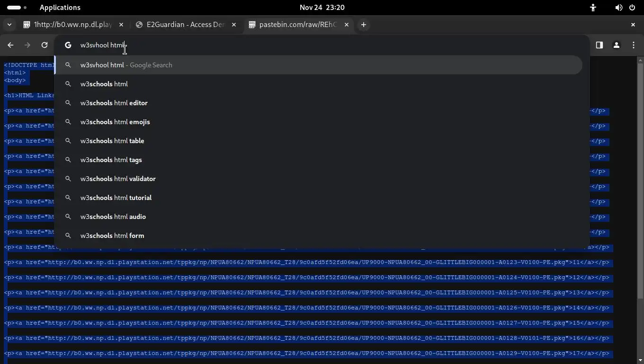Choose 'w3schools html table' suggestion

pos(318,141)
